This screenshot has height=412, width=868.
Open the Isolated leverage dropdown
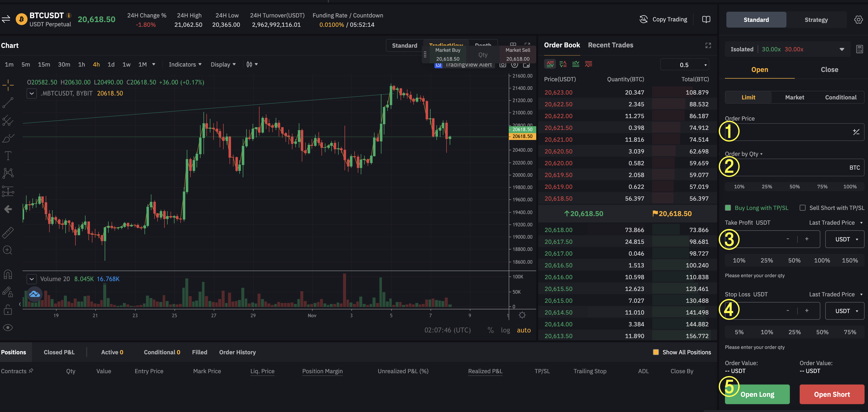pos(842,50)
